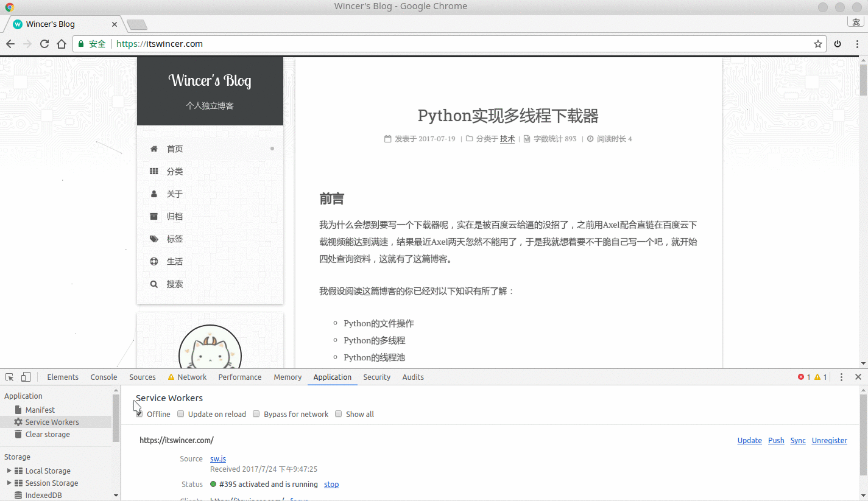This screenshot has width=868, height=501.
Task: Click the DevTools sidebar scrollbar thumb
Action: point(116,418)
